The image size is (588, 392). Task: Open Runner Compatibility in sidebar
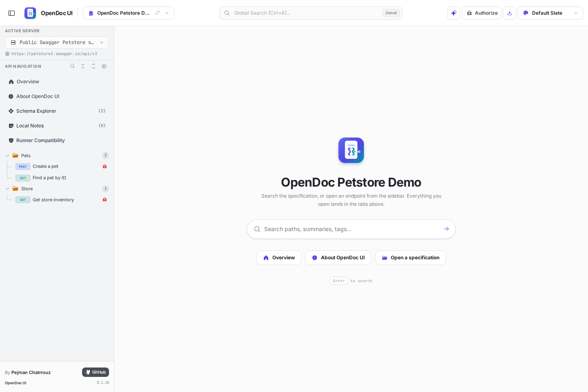[x=57, y=140]
